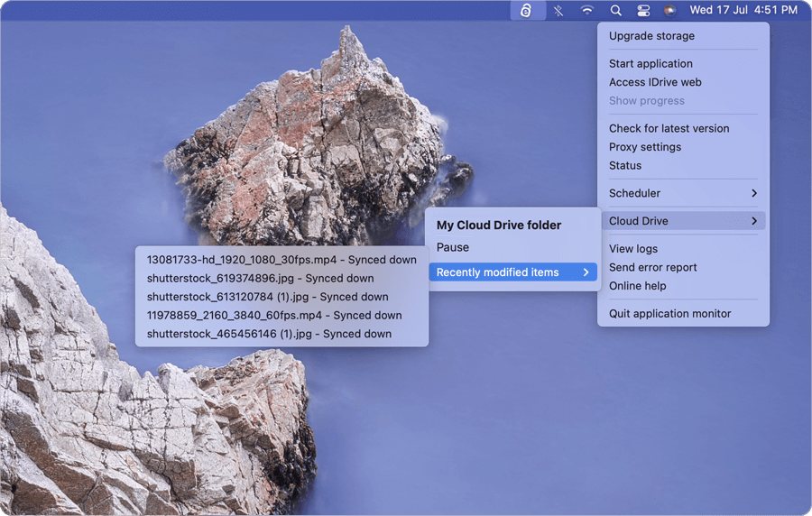The height and width of the screenshot is (516, 812).
Task: Click the Siri icon in menu bar
Action: coord(669,10)
